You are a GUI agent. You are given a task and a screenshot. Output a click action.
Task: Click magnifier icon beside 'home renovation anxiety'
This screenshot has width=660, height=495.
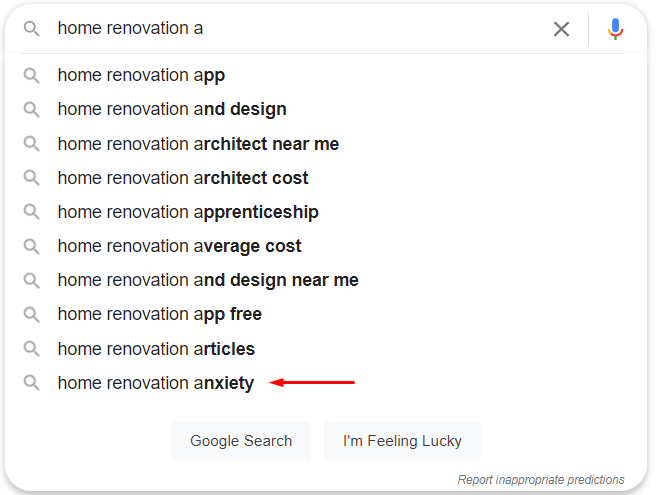point(32,383)
